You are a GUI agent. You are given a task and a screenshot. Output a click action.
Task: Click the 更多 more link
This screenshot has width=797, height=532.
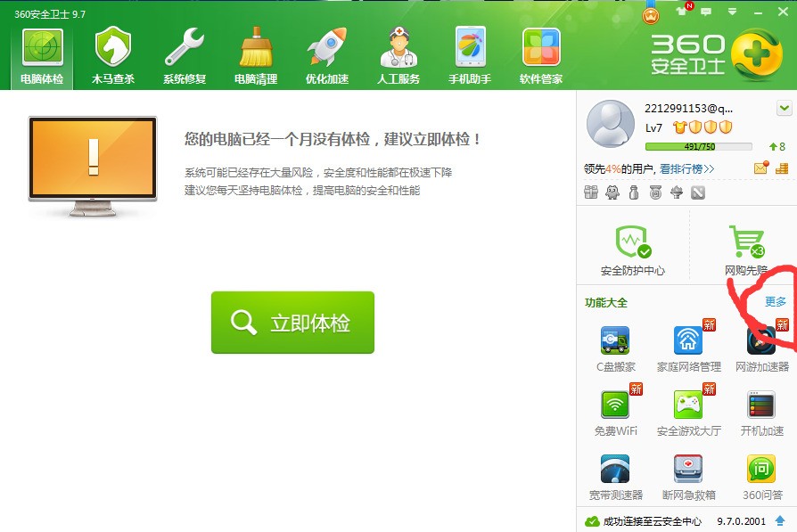[x=776, y=302]
